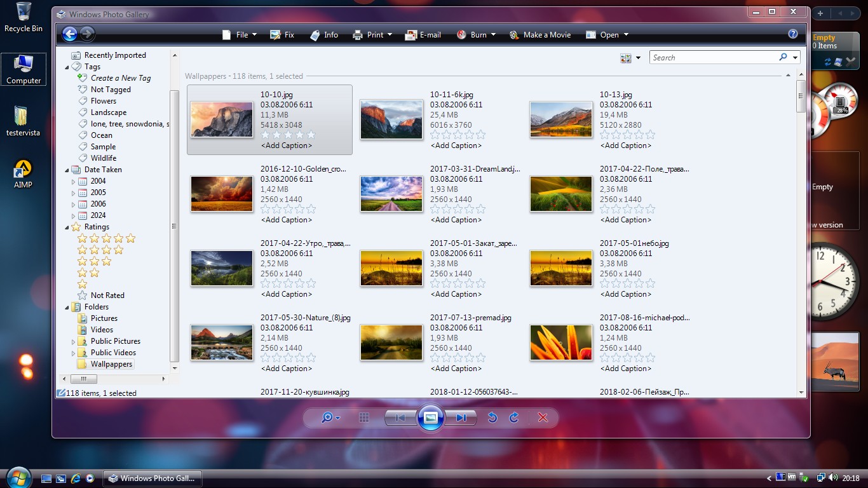Image resolution: width=868 pixels, height=488 pixels.
Task: Open the File menu
Action: click(240, 35)
